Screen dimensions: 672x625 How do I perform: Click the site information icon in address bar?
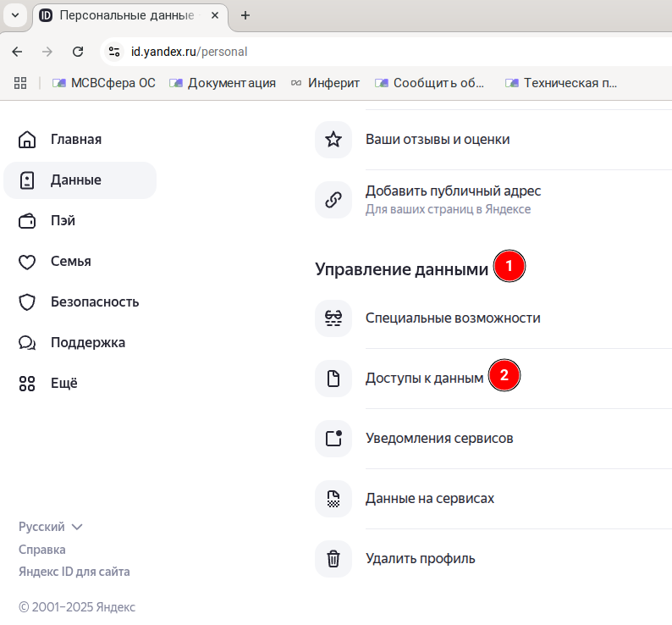[113, 52]
